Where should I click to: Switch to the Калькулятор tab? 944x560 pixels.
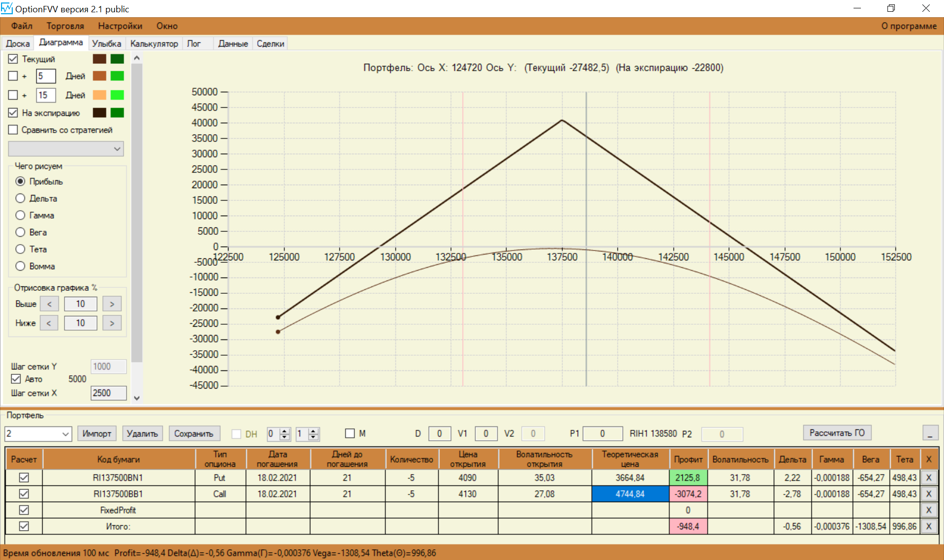(154, 44)
